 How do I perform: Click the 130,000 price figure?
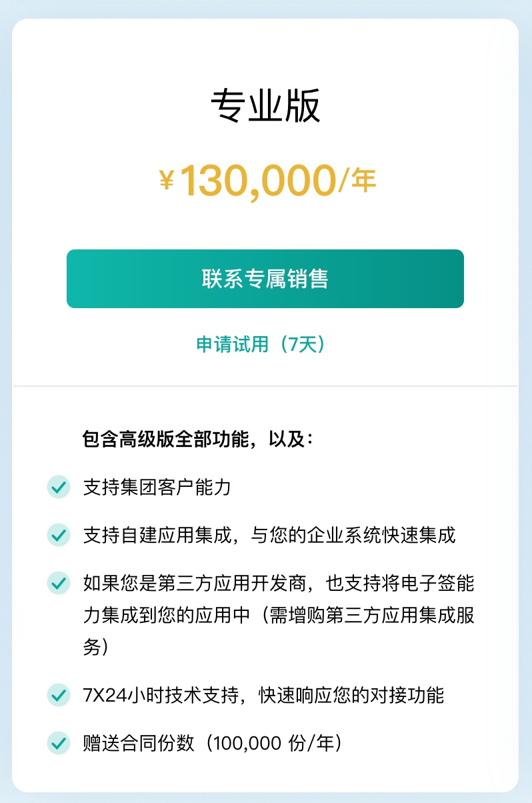pos(257,180)
